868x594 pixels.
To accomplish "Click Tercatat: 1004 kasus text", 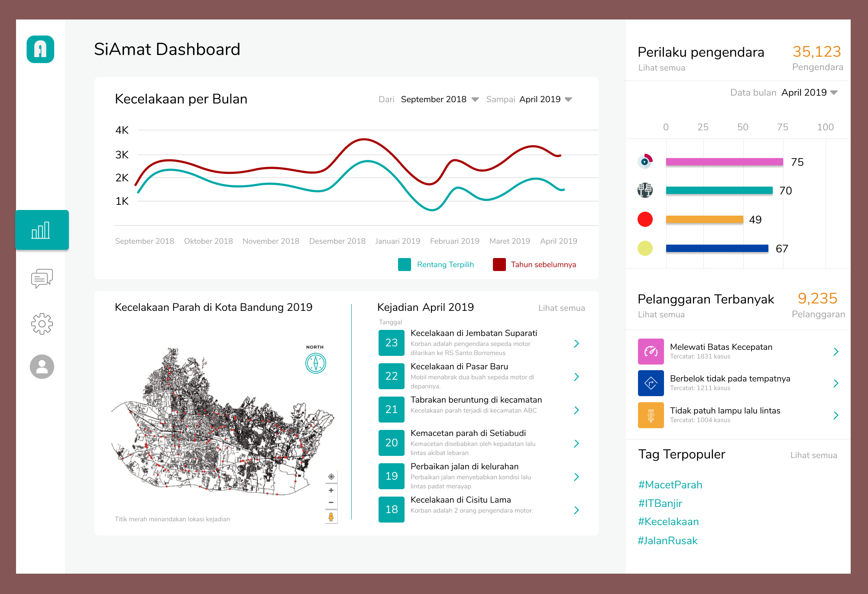I will pos(700,420).
